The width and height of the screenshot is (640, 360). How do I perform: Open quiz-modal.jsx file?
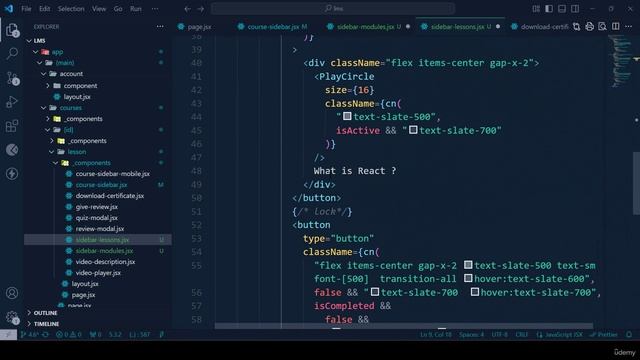pos(96,218)
